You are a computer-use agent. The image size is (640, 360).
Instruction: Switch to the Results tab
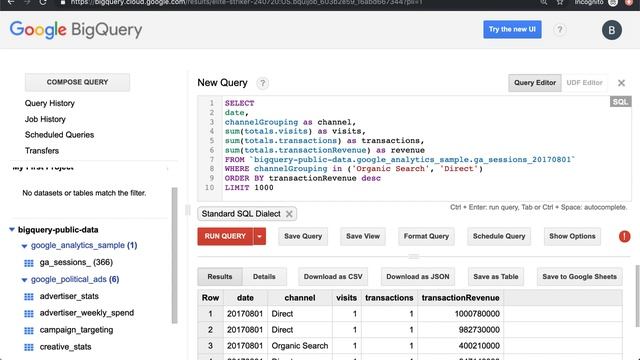[x=220, y=277]
